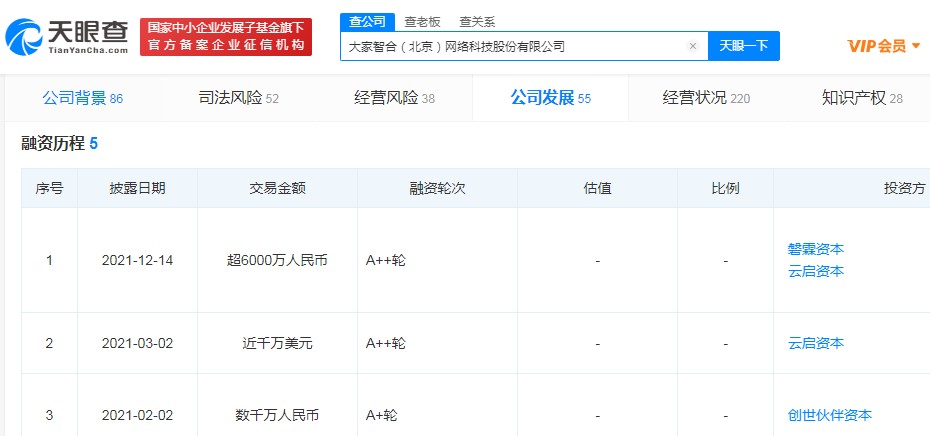The height and width of the screenshot is (436, 930).
Task: Click the 融资历程 section heading
Action: [x=53, y=144]
